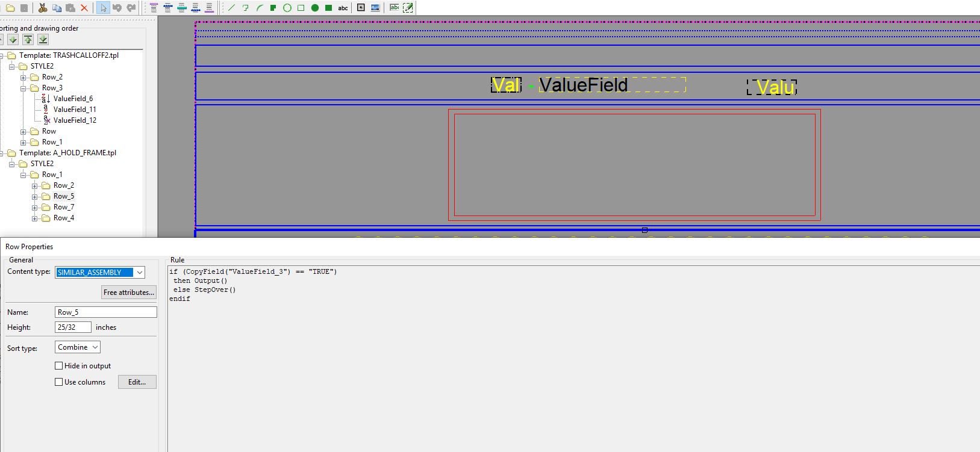980x452 pixels.
Task: Expand Row_2 under TRASHCALLOFF2 template
Action: [23, 78]
